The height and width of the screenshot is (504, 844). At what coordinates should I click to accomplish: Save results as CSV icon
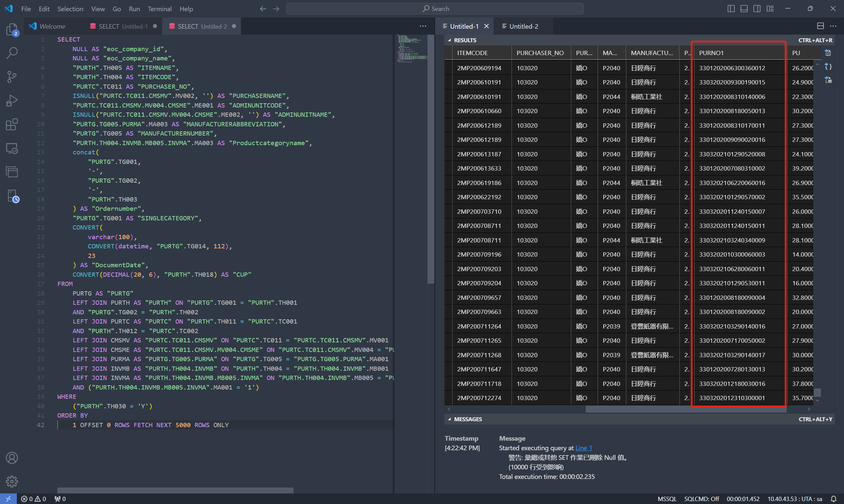[x=828, y=53]
